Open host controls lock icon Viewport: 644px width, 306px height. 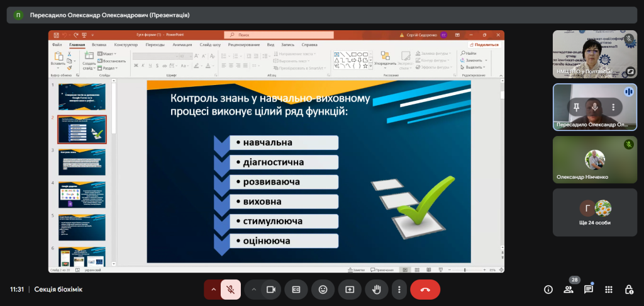tap(629, 290)
